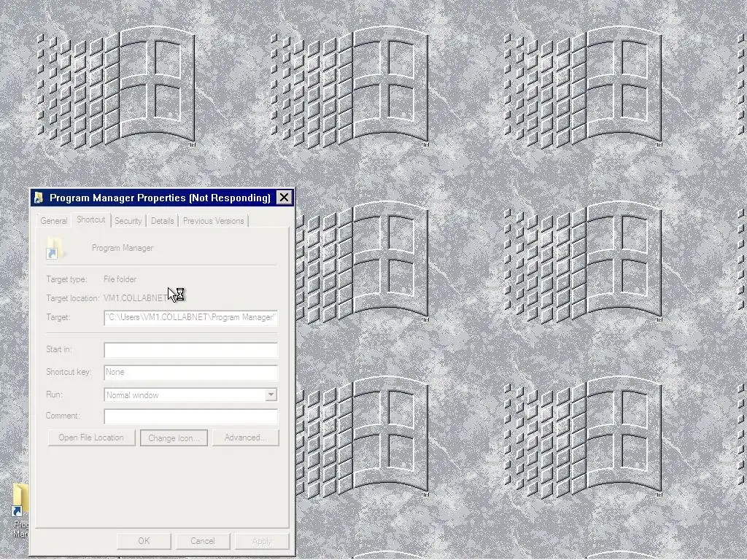747x560 pixels.
Task: Select the Shortcut tab
Action: pyautogui.click(x=91, y=219)
